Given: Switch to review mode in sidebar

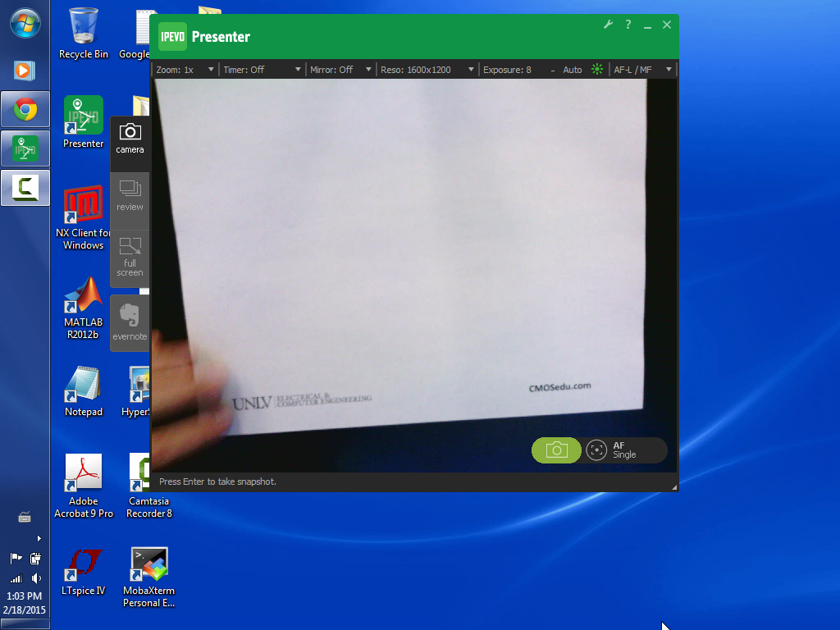Looking at the screenshot, I should [130, 196].
